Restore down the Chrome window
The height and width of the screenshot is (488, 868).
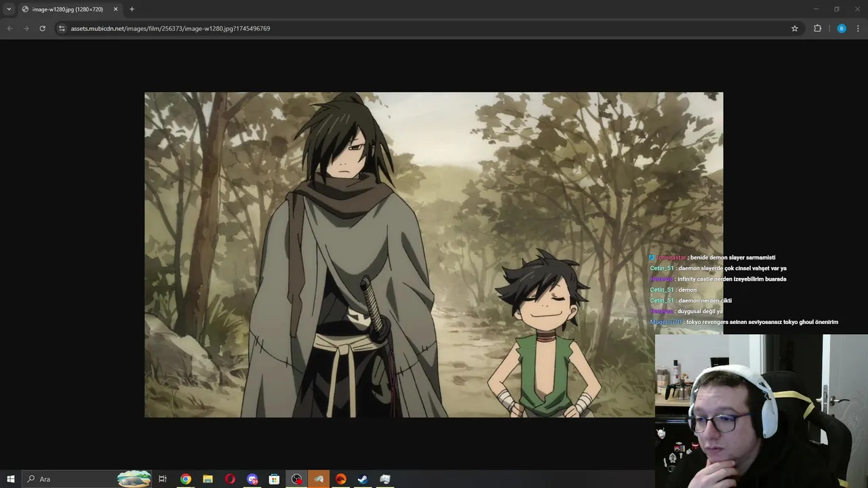(837, 9)
